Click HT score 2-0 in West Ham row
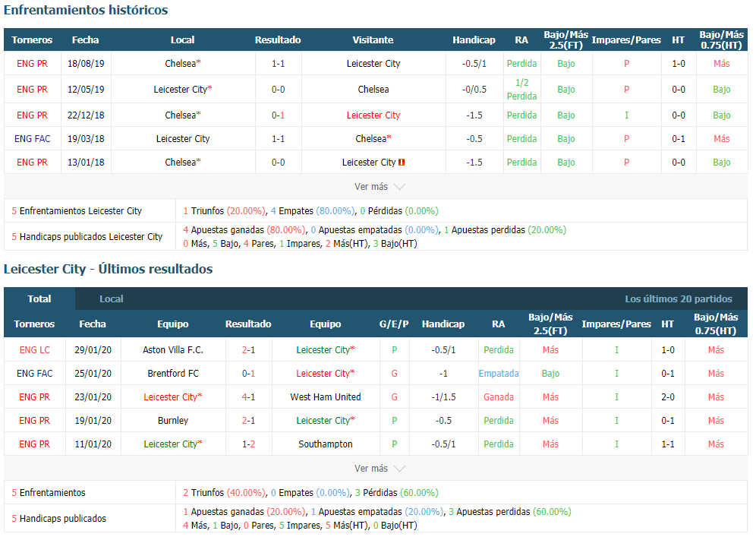The width and height of the screenshot is (756, 537). [x=668, y=397]
